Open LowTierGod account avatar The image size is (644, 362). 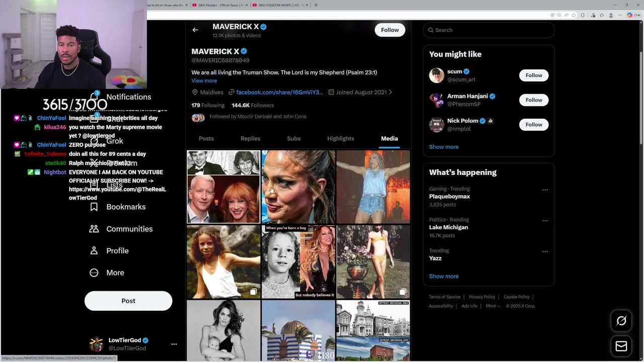(x=96, y=344)
